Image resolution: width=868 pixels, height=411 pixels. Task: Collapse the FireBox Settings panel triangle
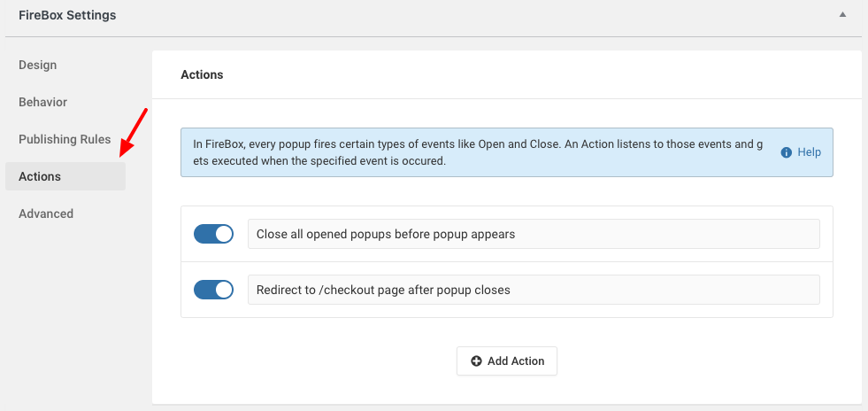click(842, 15)
